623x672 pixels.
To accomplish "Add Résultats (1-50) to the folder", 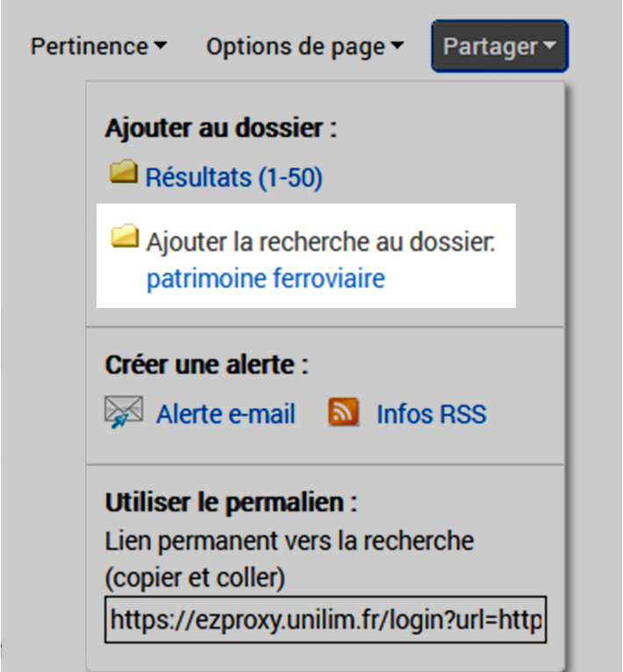I will (x=233, y=178).
